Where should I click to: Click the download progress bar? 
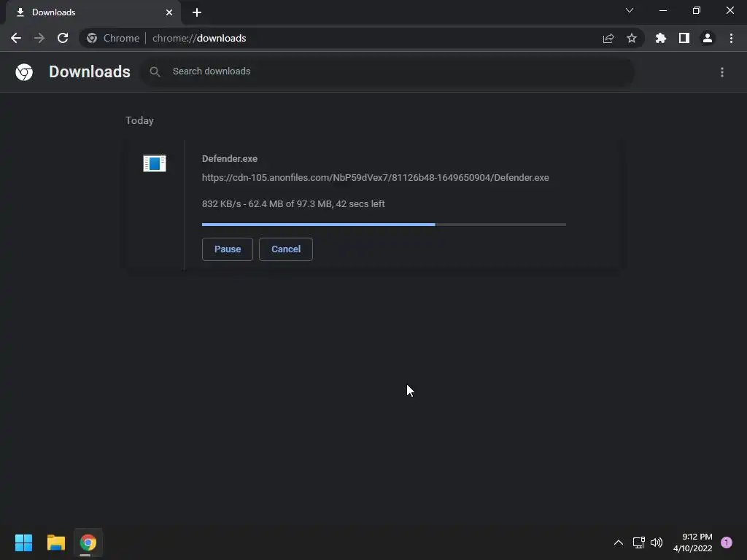[x=384, y=225]
